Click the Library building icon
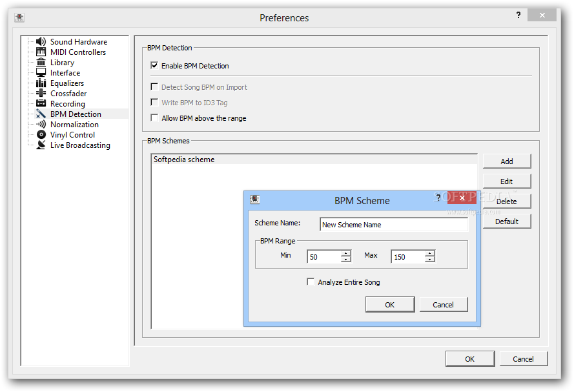 coord(41,62)
